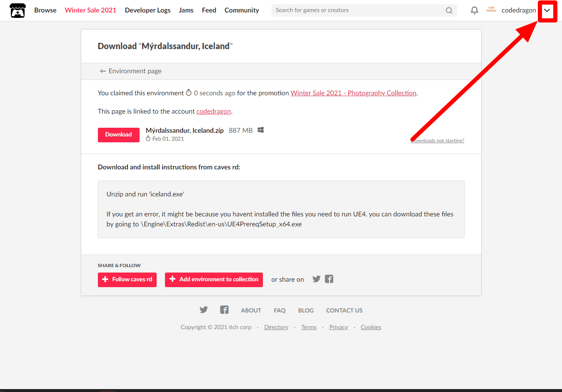The image size is (562, 392).
Task: Open the codedragon account link
Action: click(213, 112)
